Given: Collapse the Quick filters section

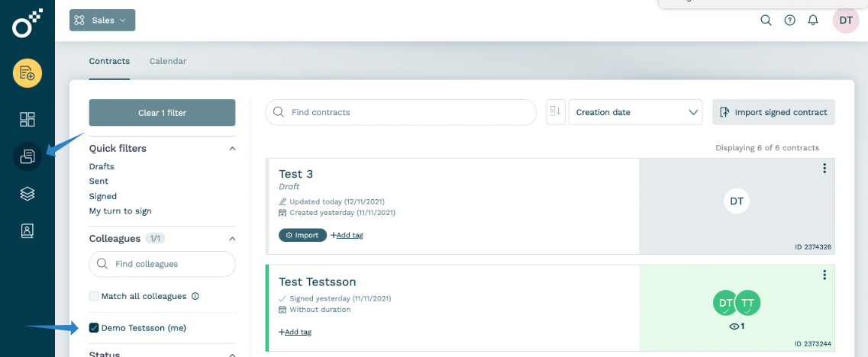Looking at the screenshot, I should 232,149.
